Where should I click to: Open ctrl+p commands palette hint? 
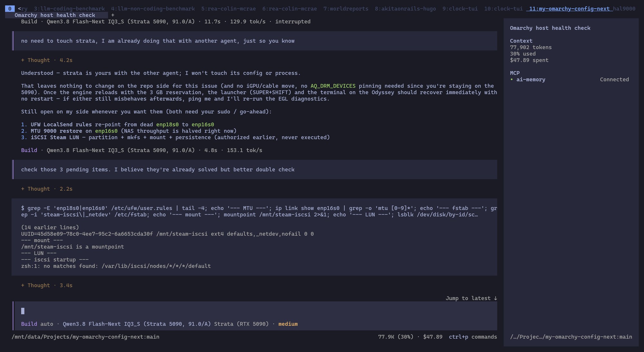click(x=473, y=337)
